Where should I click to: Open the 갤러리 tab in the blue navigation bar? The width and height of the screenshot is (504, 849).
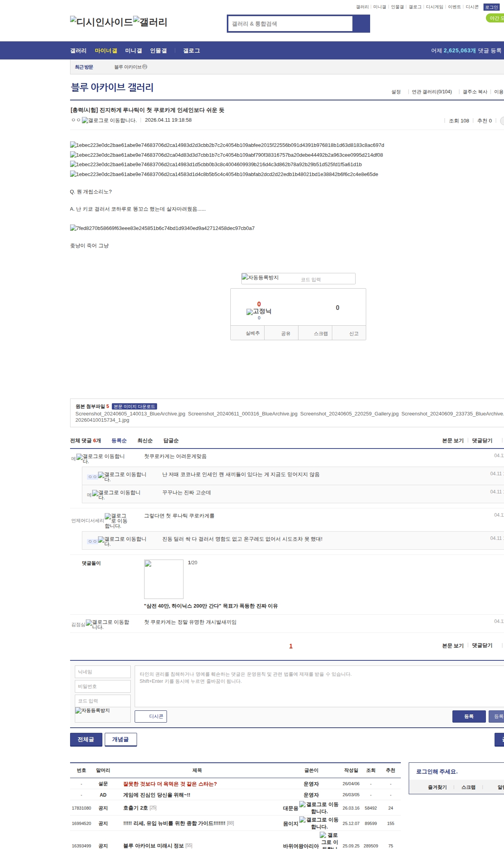pyautogui.click(x=78, y=51)
